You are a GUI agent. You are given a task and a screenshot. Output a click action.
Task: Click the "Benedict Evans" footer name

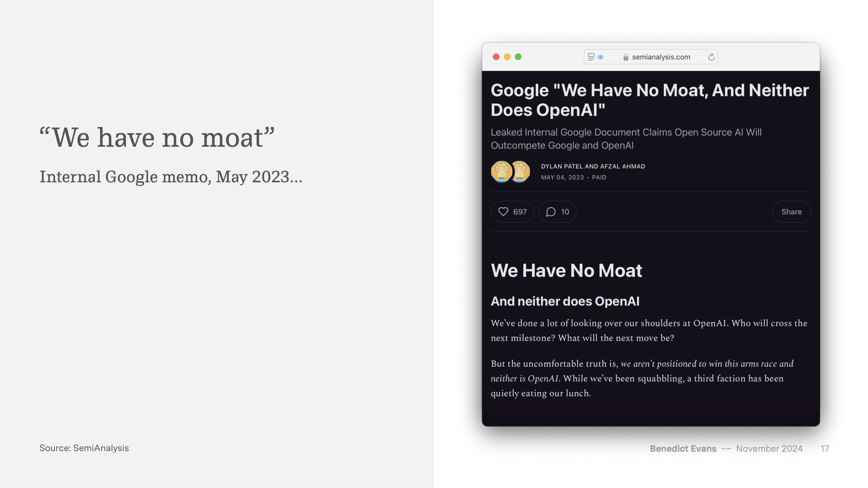[x=683, y=449]
